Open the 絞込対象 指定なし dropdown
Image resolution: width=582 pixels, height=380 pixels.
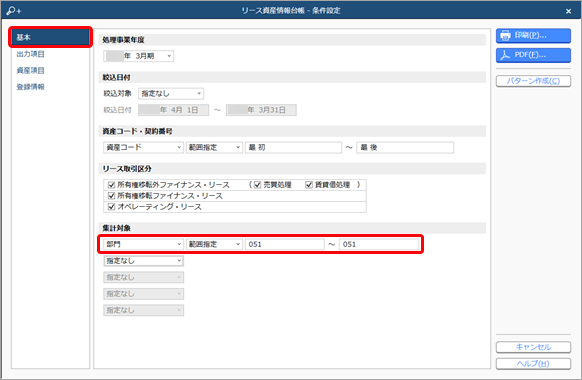[x=171, y=94]
